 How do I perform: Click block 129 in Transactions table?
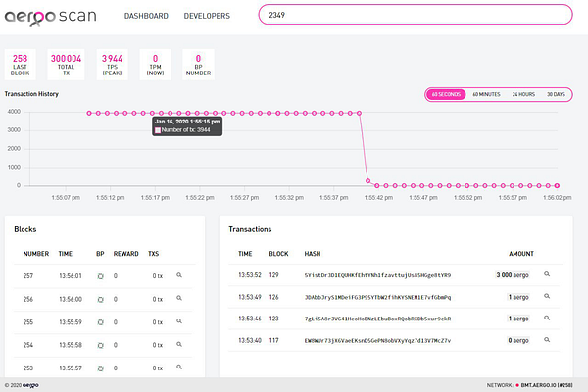coord(274,275)
